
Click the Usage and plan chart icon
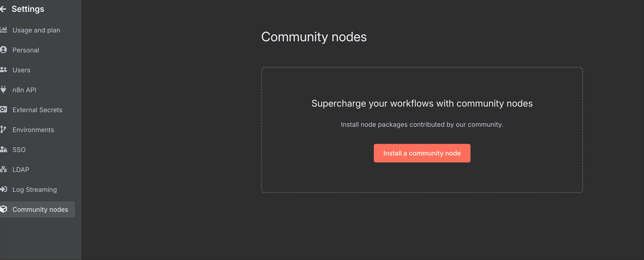(x=3, y=30)
